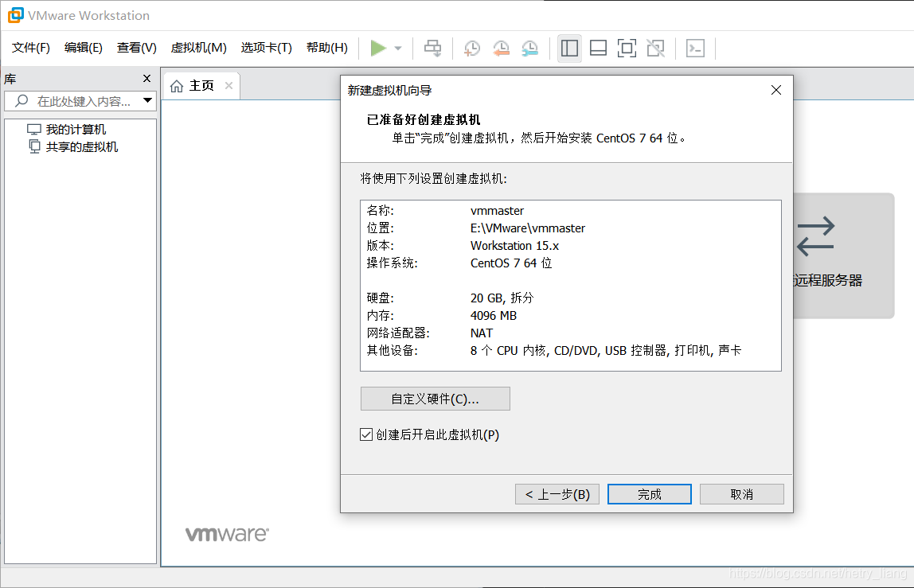Toggle 创建后开启此虚拟机(P) checkbox
This screenshot has width=914, height=588.
point(366,434)
